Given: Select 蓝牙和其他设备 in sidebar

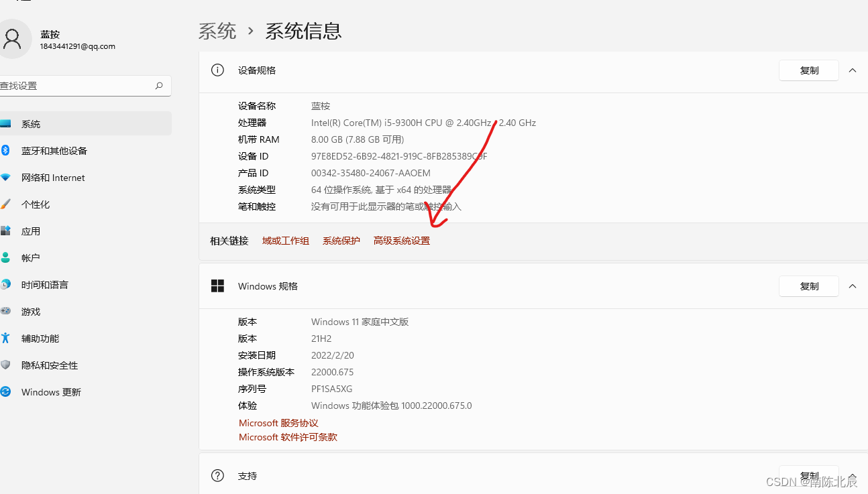Looking at the screenshot, I should point(85,151).
